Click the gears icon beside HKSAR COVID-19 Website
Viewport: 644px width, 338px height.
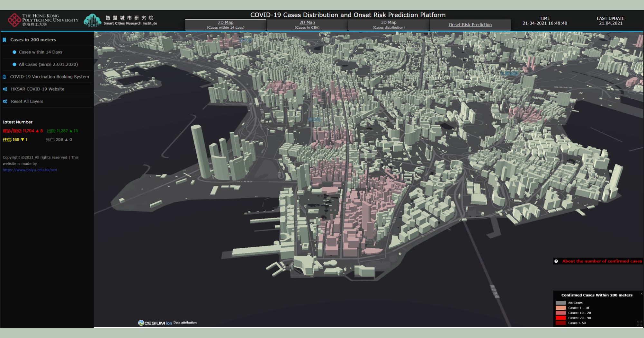[x=5, y=89]
